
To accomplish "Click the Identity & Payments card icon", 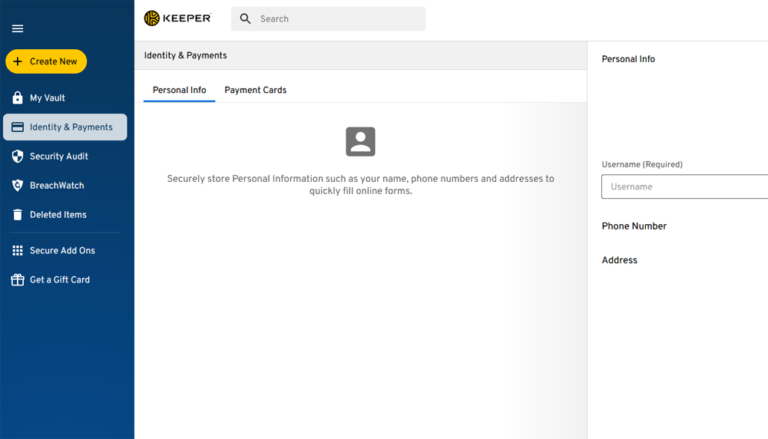I will [x=17, y=127].
